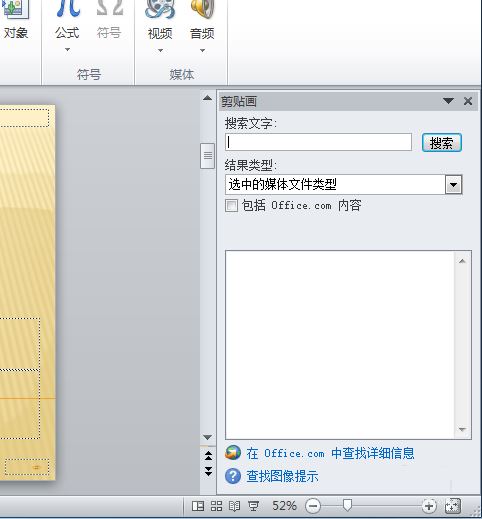Screen dimensions: 482x519
Task: Enable the include Office.com content checkbox
Action: click(x=231, y=206)
